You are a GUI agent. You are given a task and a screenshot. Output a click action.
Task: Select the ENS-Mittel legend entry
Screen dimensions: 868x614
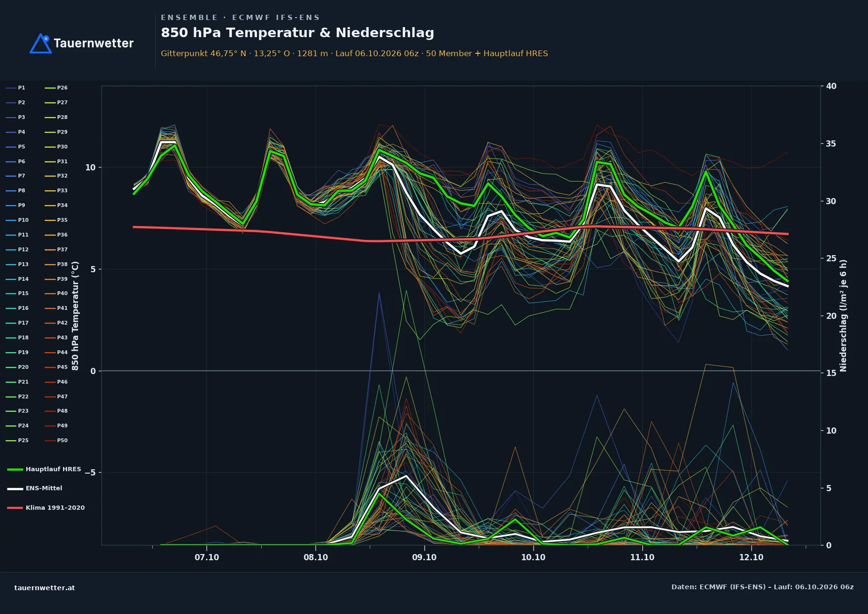(x=35, y=488)
